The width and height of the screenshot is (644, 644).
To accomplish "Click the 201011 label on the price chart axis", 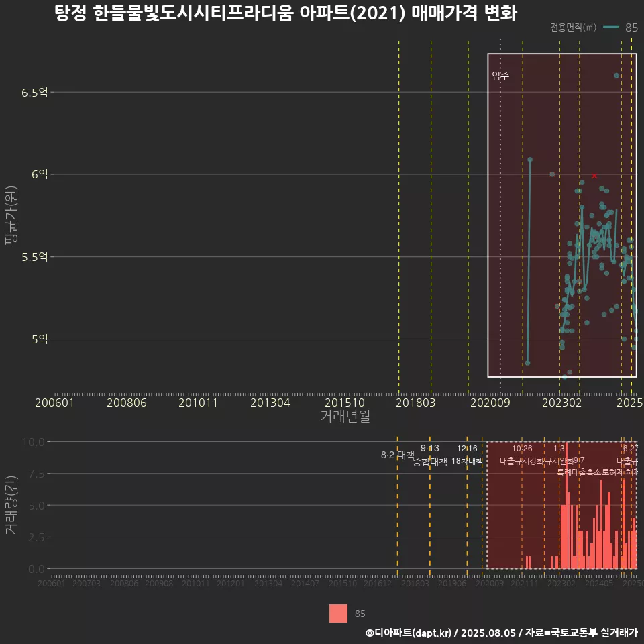I will 198,402.
